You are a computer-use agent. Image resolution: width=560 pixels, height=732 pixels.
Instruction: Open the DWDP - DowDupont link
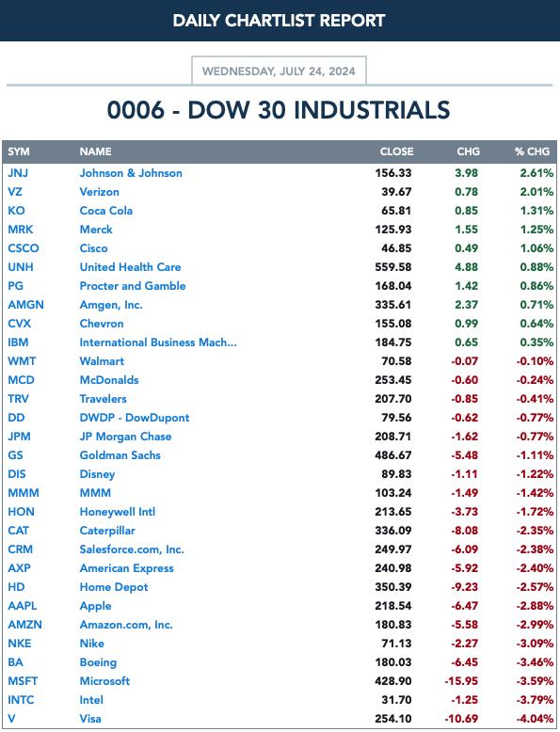click(x=135, y=418)
